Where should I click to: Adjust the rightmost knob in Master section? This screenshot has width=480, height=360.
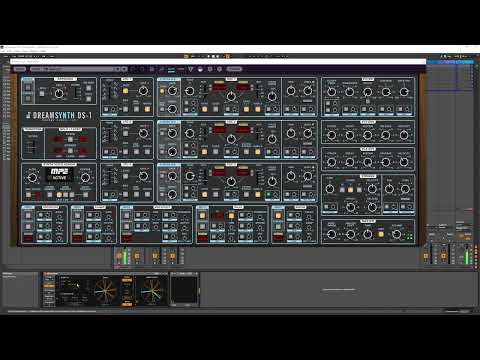pos(396,234)
